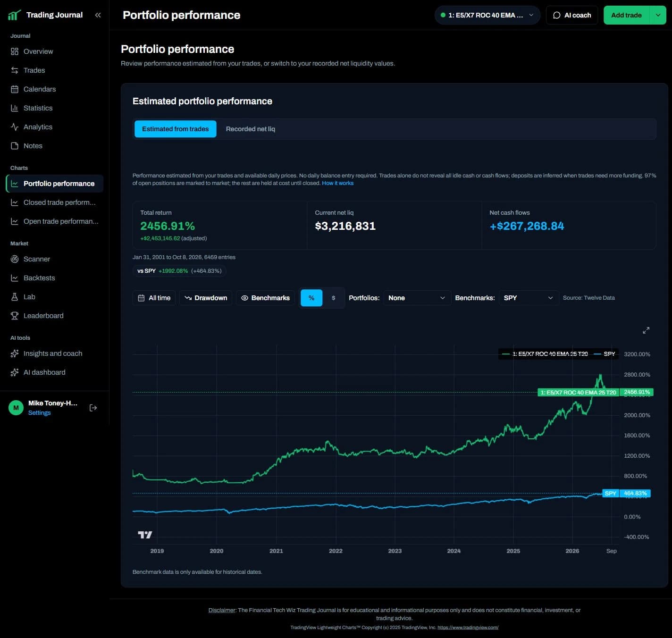The height and width of the screenshot is (638, 672).
Task: Click the Backtests chart icon
Action: pos(15,278)
